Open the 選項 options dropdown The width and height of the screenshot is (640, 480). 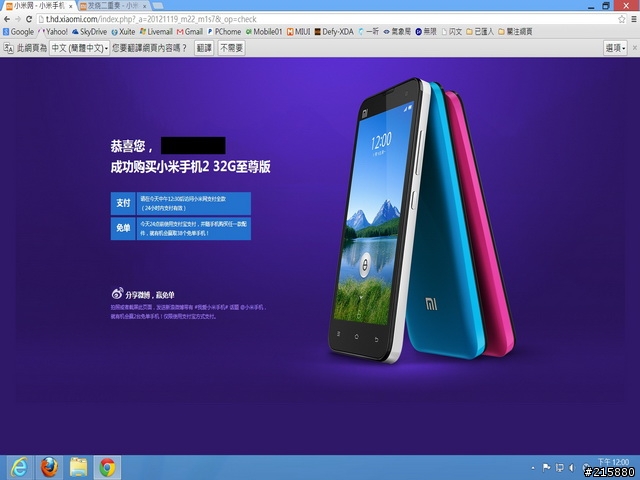615,48
